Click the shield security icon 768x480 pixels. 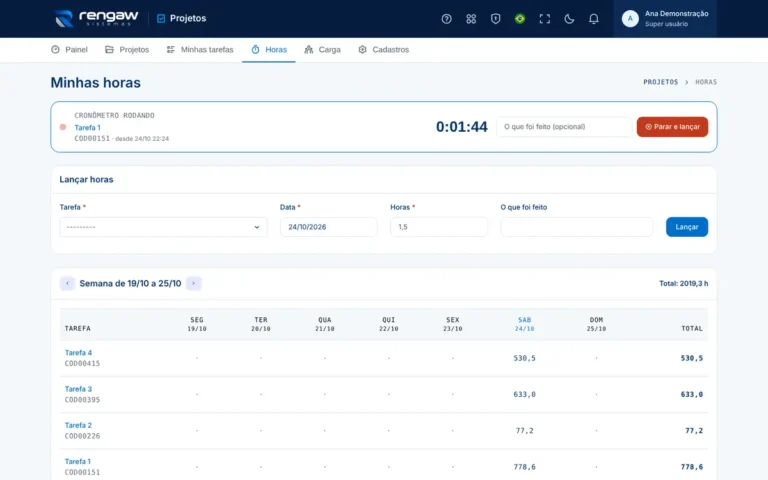point(495,19)
